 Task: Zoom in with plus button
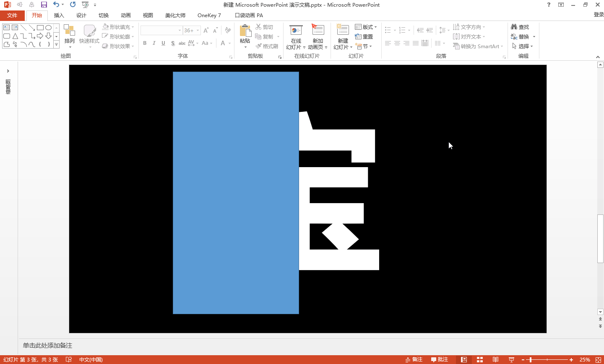coord(571,359)
